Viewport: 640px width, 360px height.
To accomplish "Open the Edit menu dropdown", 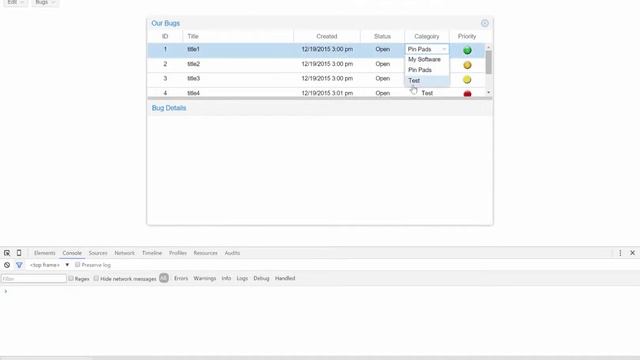I will point(16,2).
